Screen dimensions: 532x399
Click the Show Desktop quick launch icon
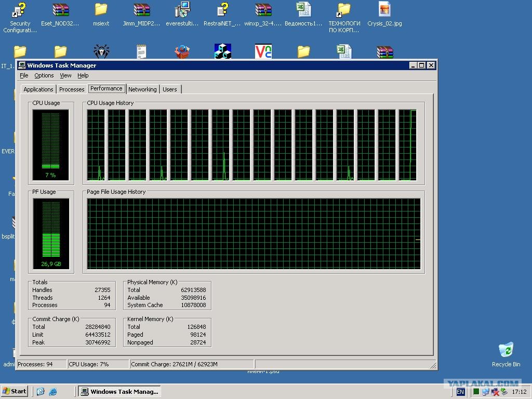[x=41, y=392]
